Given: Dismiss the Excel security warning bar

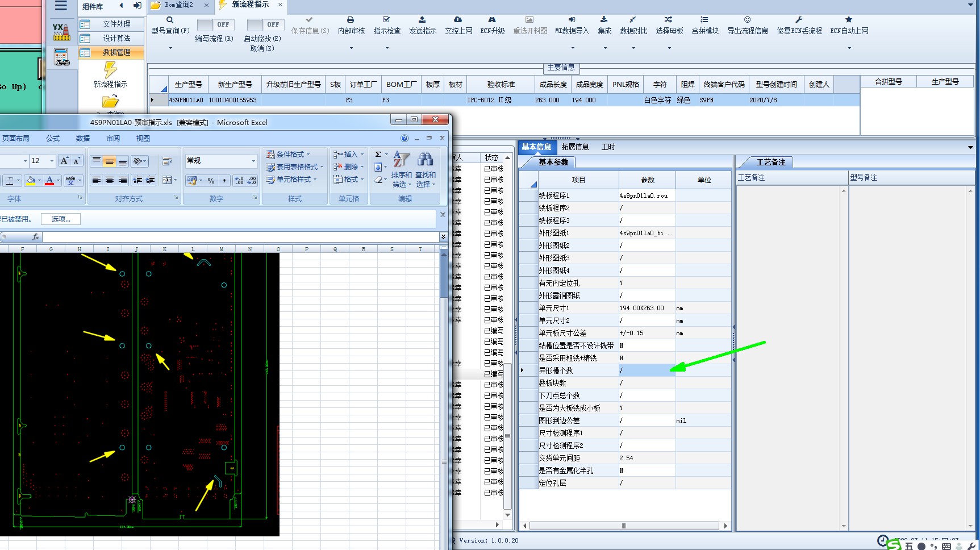Looking at the screenshot, I should pos(443,215).
